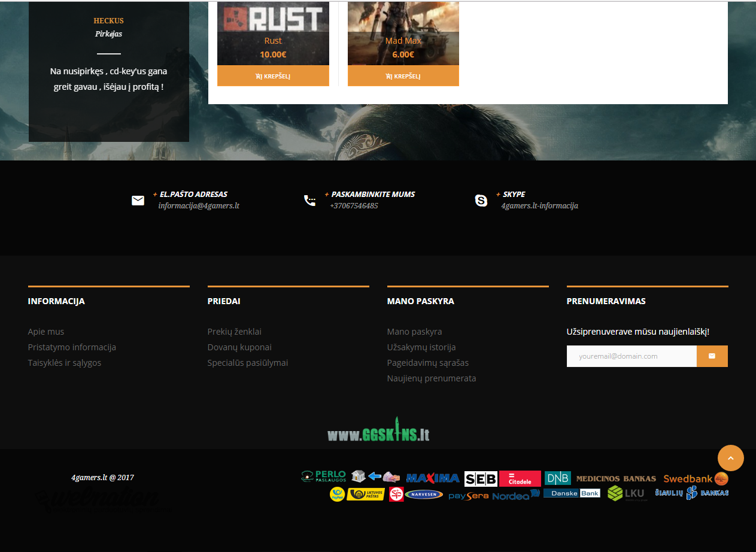This screenshot has height=552, width=756.
Task: Click Skype name 4gamers.lt-informacija
Action: click(x=540, y=206)
